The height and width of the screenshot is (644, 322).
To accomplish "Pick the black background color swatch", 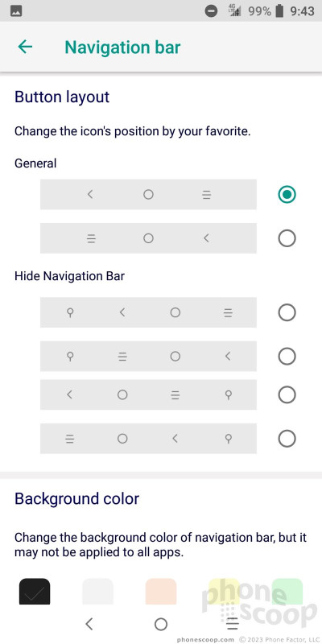I will [x=35, y=592].
